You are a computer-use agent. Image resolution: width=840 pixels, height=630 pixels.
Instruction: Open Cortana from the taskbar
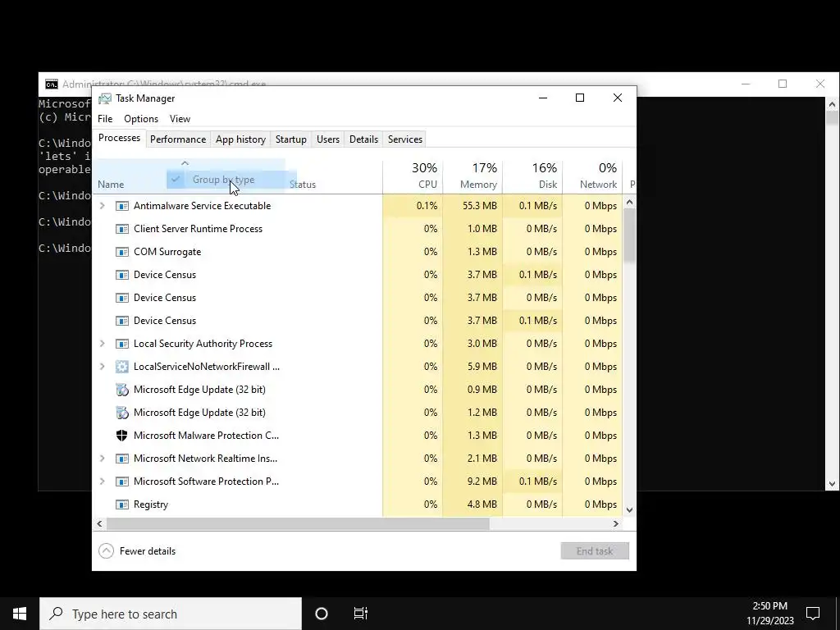click(322, 614)
